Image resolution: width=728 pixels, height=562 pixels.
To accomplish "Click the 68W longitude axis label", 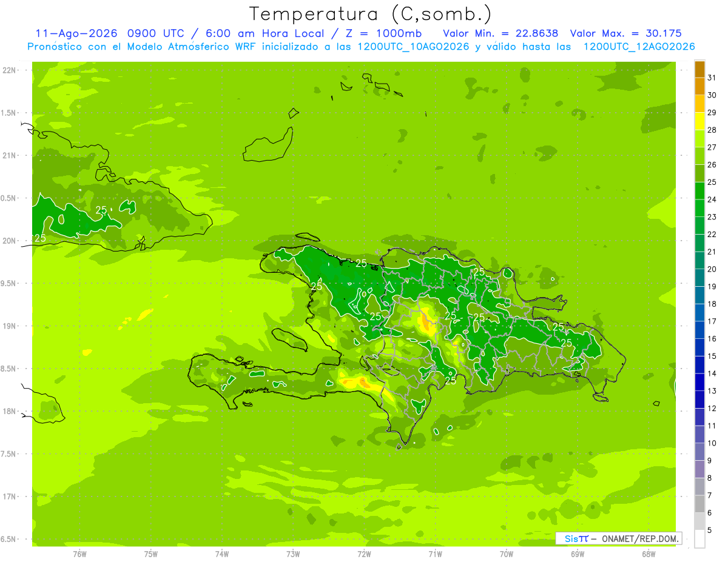I will coord(649,554).
